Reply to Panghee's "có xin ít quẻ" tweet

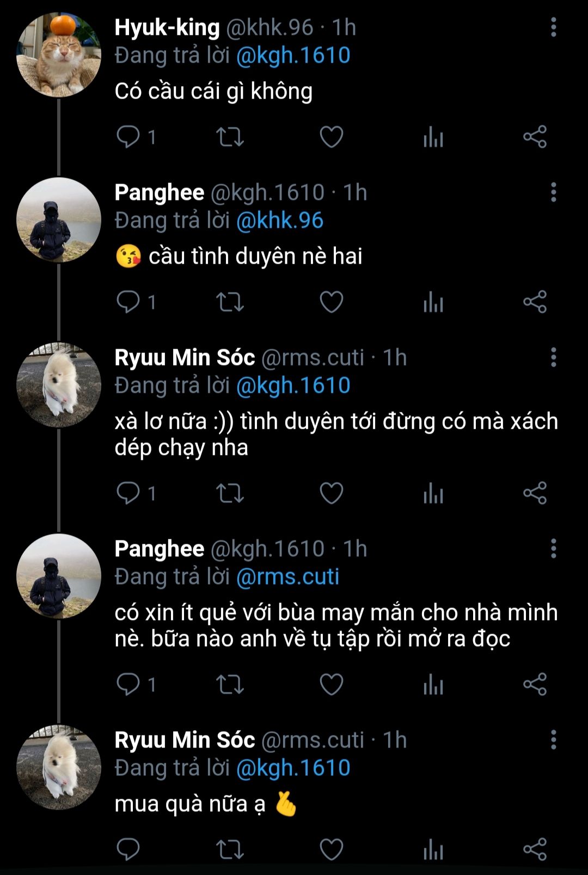pos(128,684)
